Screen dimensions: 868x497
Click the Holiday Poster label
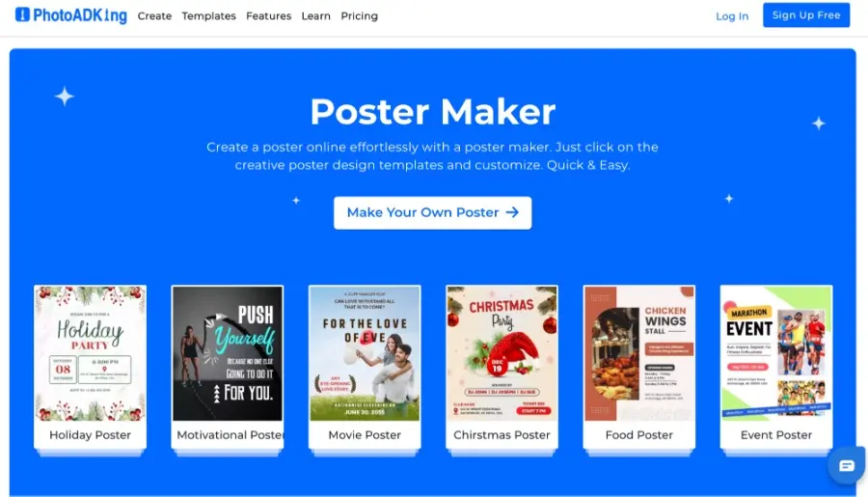click(x=91, y=435)
